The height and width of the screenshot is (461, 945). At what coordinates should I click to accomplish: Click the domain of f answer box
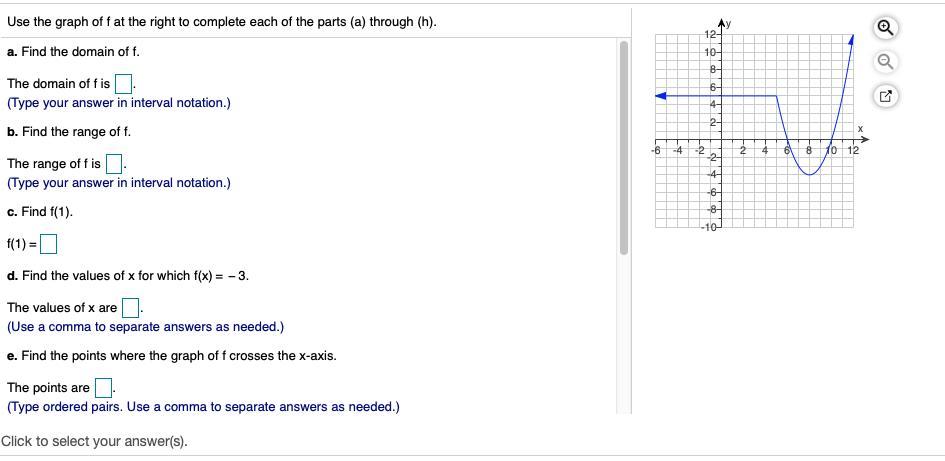[x=124, y=83]
